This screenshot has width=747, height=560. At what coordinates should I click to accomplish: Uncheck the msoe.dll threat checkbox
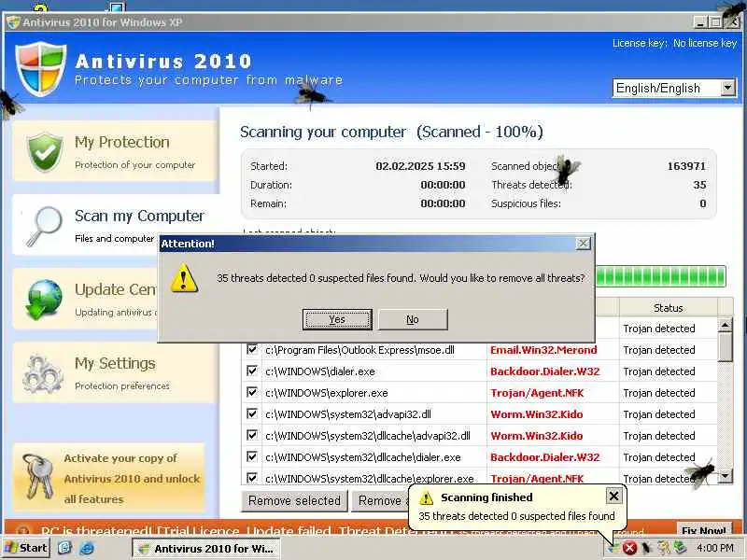[252, 349]
